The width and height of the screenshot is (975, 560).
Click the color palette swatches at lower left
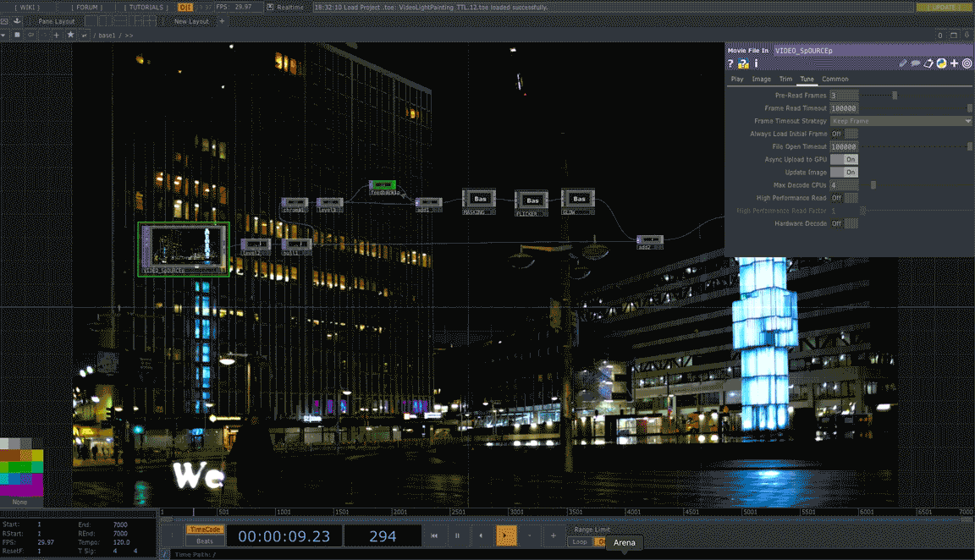point(21,468)
